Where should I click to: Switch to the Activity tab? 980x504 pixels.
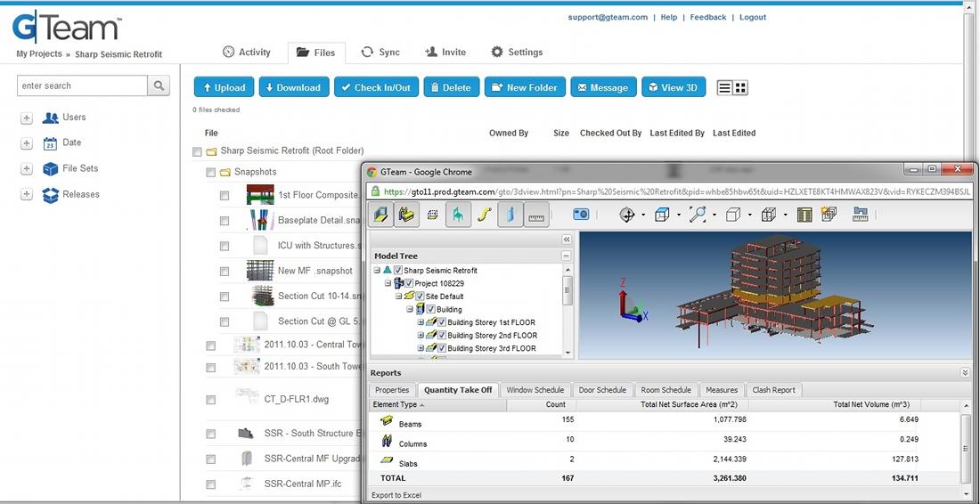point(247,53)
